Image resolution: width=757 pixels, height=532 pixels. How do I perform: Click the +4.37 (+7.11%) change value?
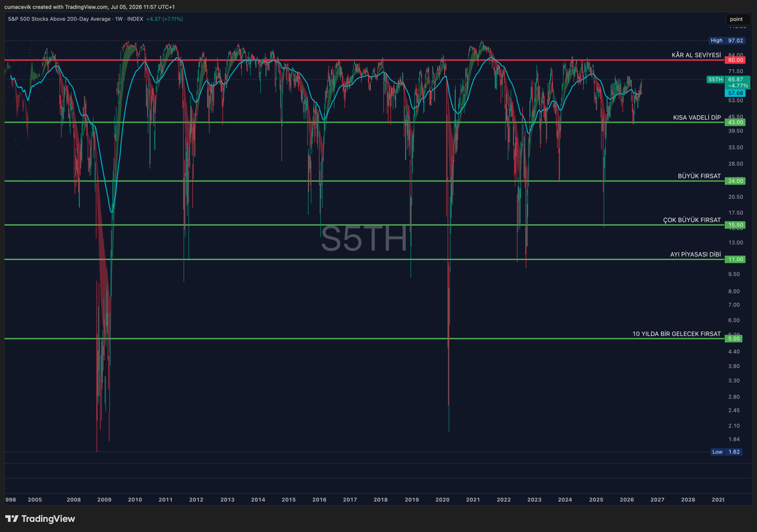tap(164, 19)
